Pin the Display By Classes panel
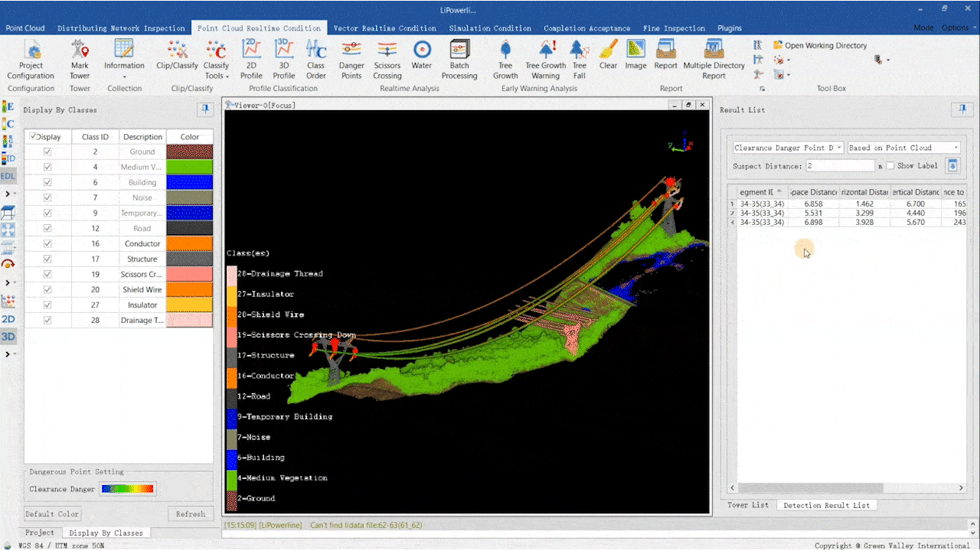The width and height of the screenshot is (980, 551). point(205,110)
